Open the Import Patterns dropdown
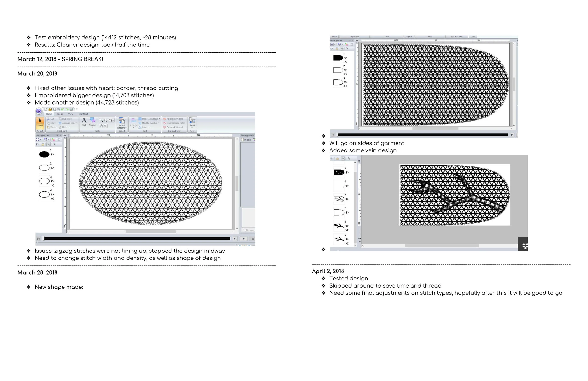 [x=122, y=123]
